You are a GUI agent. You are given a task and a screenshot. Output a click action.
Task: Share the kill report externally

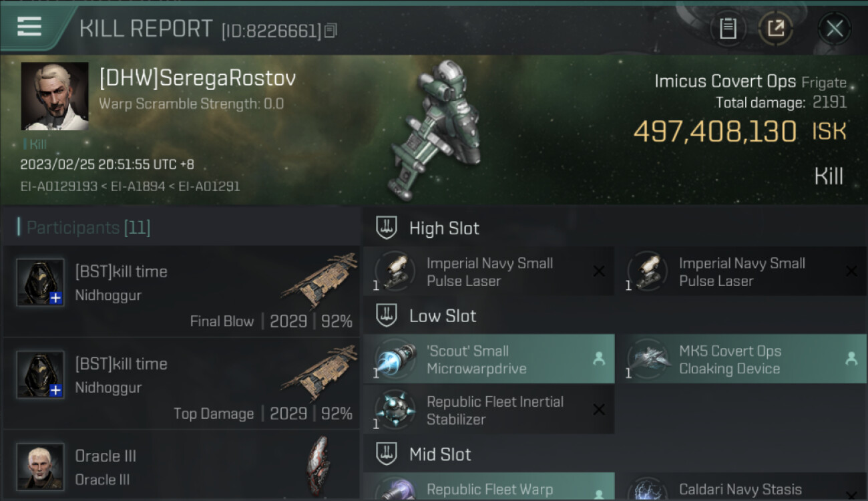point(776,29)
